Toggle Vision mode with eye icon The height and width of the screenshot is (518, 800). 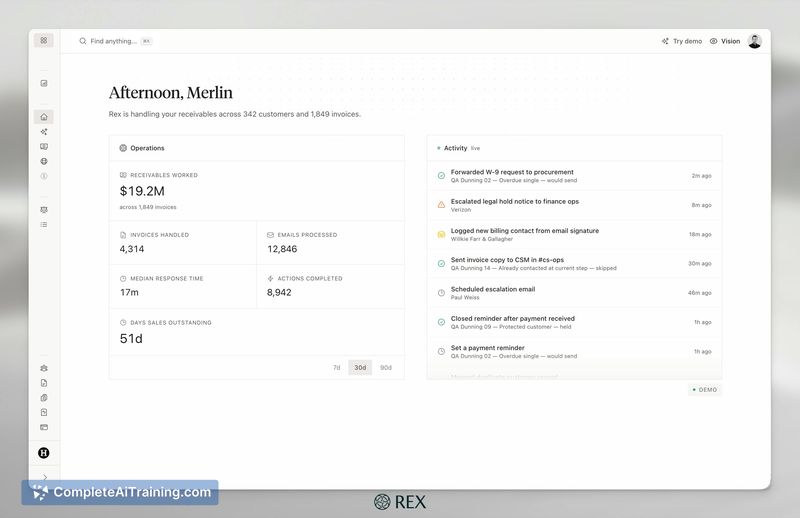click(x=724, y=41)
